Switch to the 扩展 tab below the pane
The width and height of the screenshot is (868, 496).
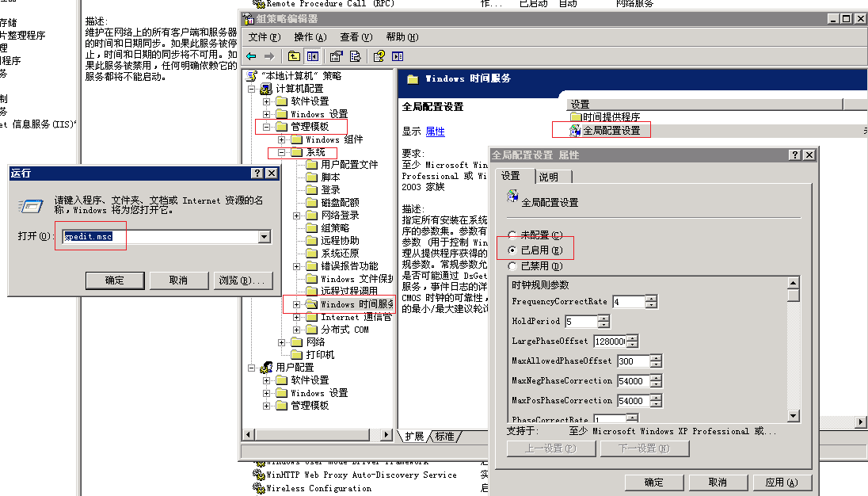(414, 437)
